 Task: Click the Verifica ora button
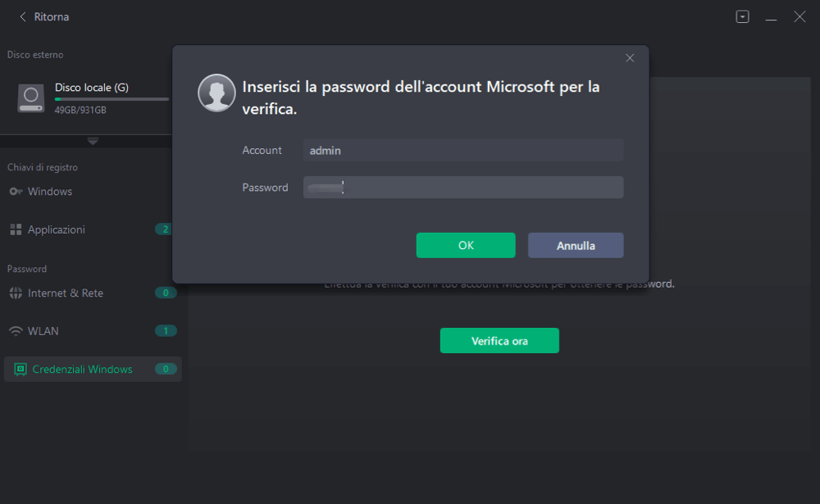499,340
